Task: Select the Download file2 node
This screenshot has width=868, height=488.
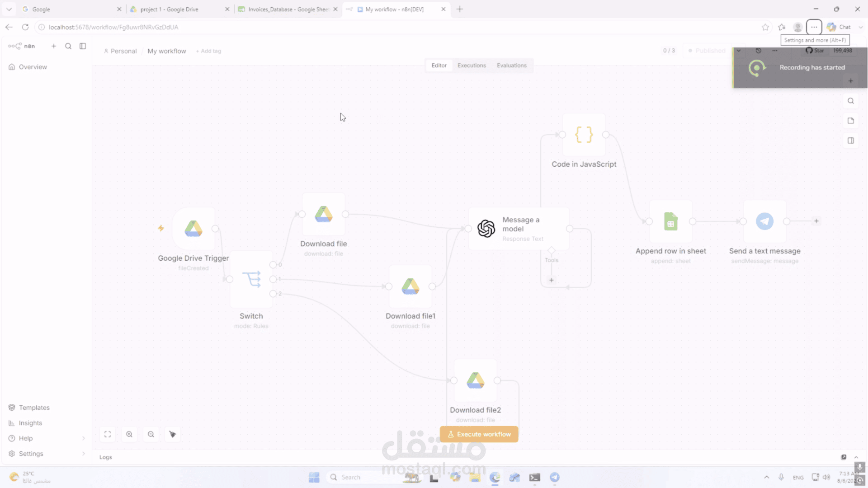Action: click(x=476, y=380)
